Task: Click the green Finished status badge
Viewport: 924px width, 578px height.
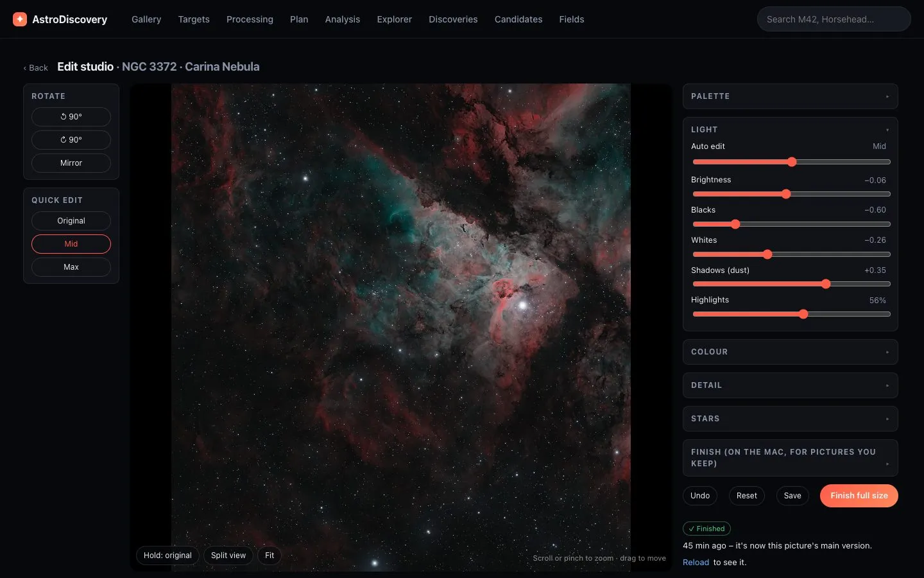Action: [706, 529]
